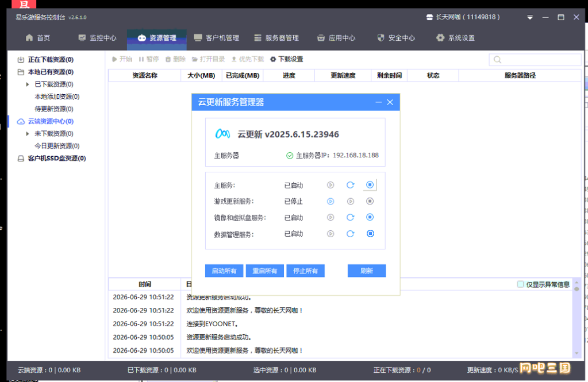Click the resource search input field
588x382 pixels.
pos(535,60)
